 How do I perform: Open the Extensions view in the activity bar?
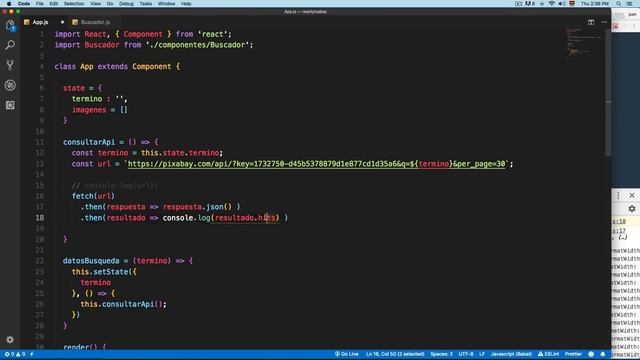(x=10, y=105)
